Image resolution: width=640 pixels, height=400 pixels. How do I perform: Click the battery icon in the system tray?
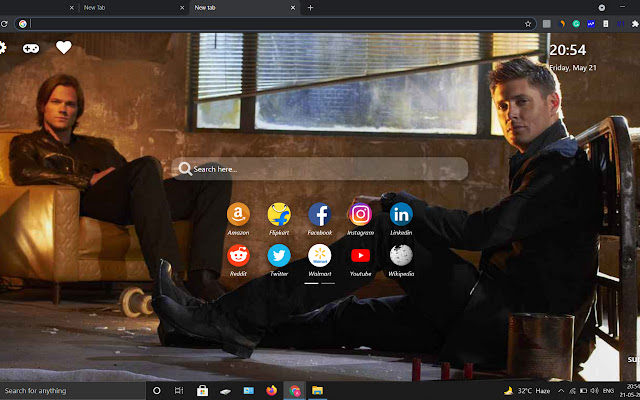coord(584,391)
